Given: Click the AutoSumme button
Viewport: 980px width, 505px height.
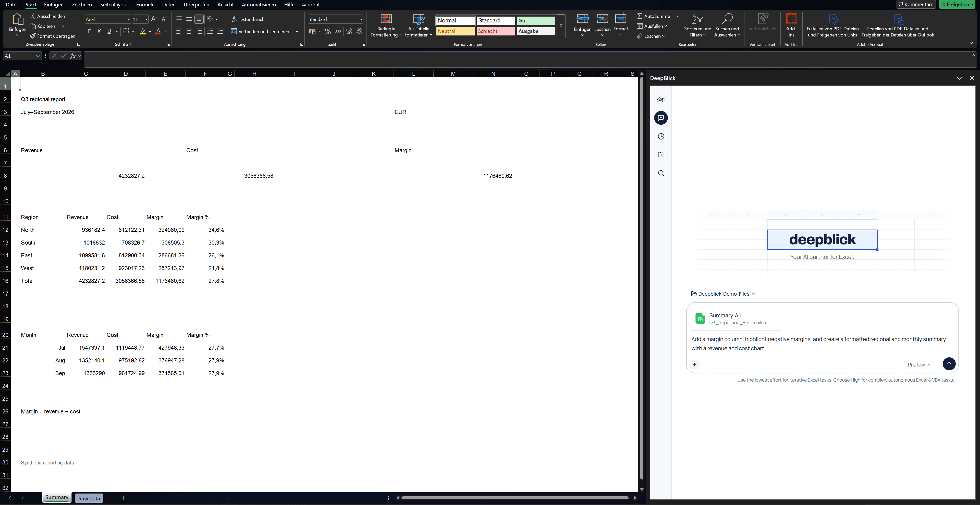Looking at the screenshot, I should point(654,16).
